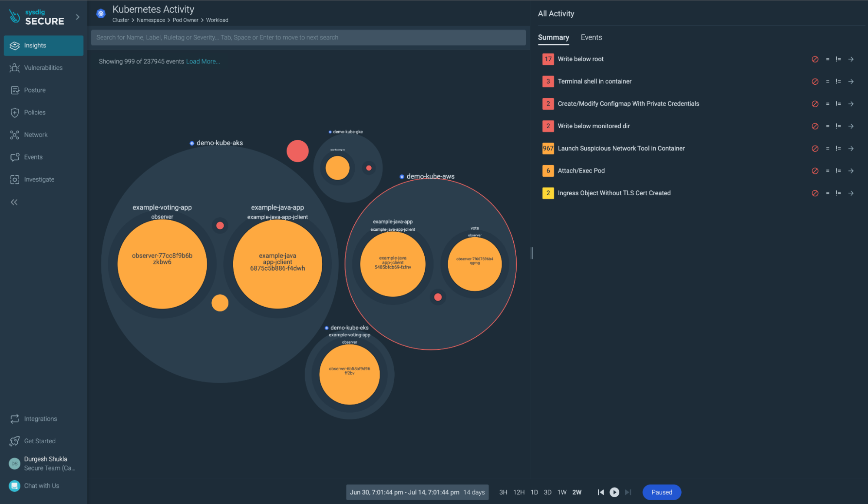Select the 1W time range
This screenshot has height=504, width=868.
(561, 492)
